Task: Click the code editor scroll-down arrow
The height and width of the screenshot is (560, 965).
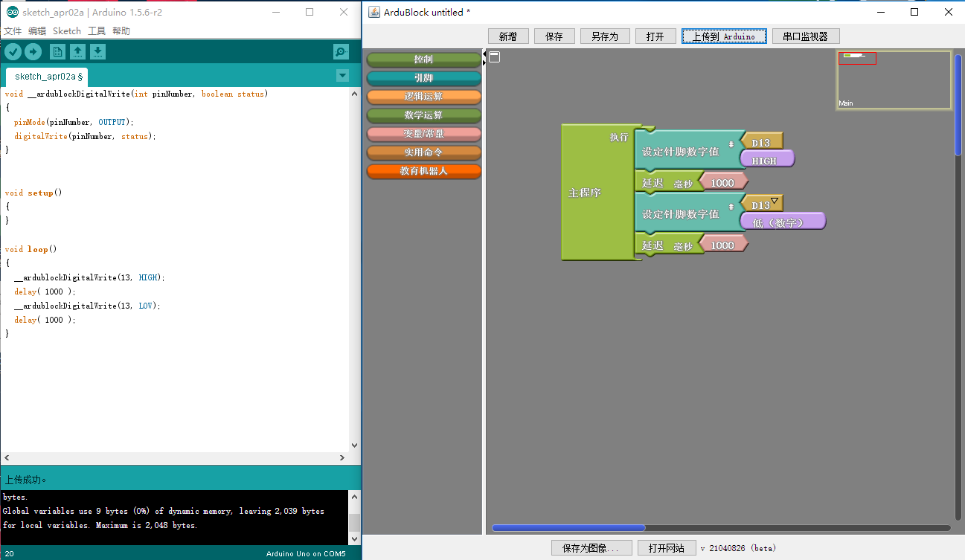Action: pyautogui.click(x=354, y=445)
